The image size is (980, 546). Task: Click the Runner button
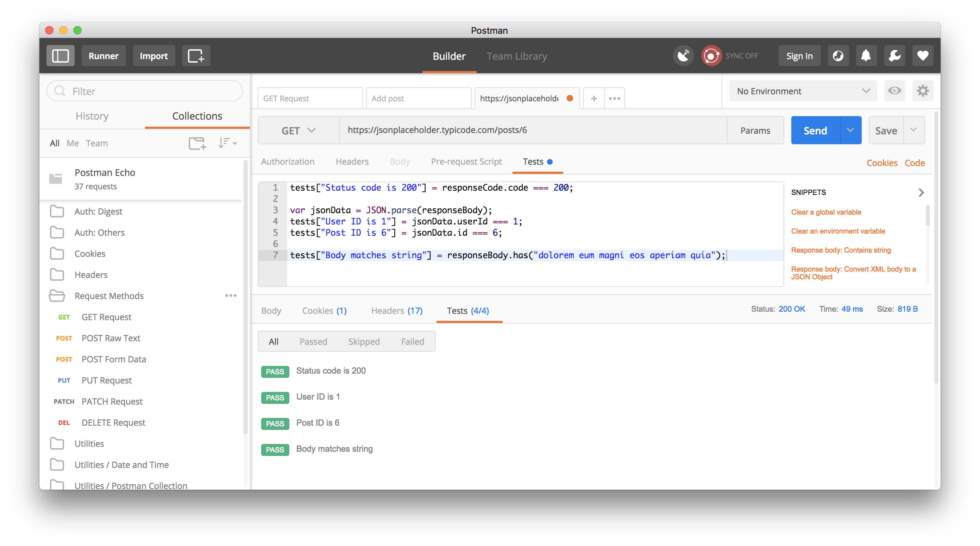(x=103, y=56)
